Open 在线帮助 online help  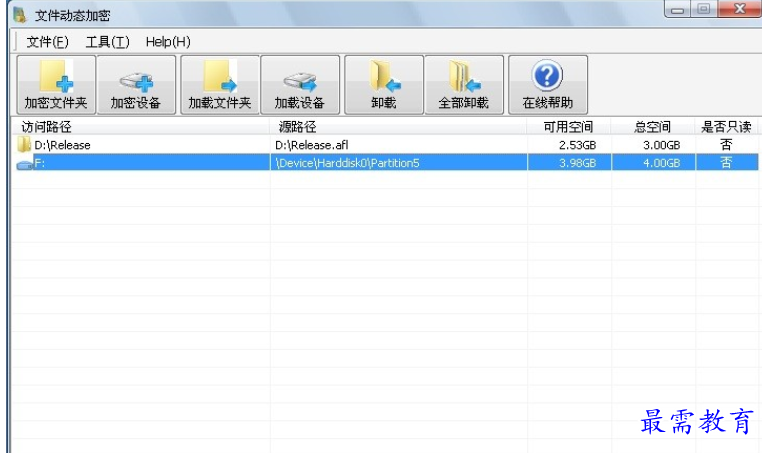(x=548, y=85)
